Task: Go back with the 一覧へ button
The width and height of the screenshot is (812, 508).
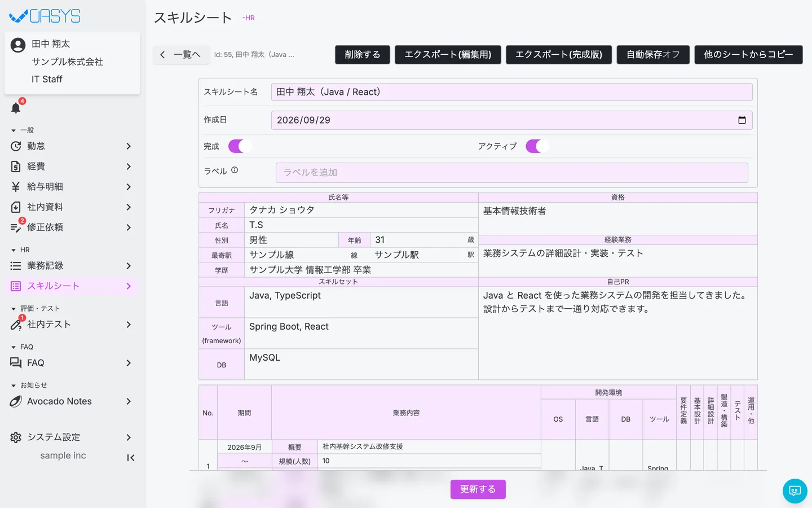Action: pos(180,55)
